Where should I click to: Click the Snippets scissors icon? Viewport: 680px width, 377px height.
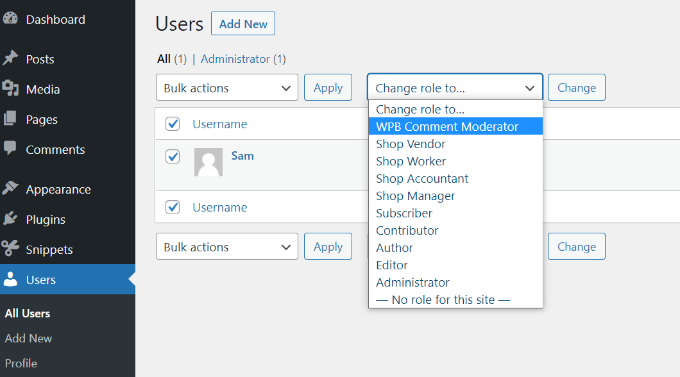(10, 249)
